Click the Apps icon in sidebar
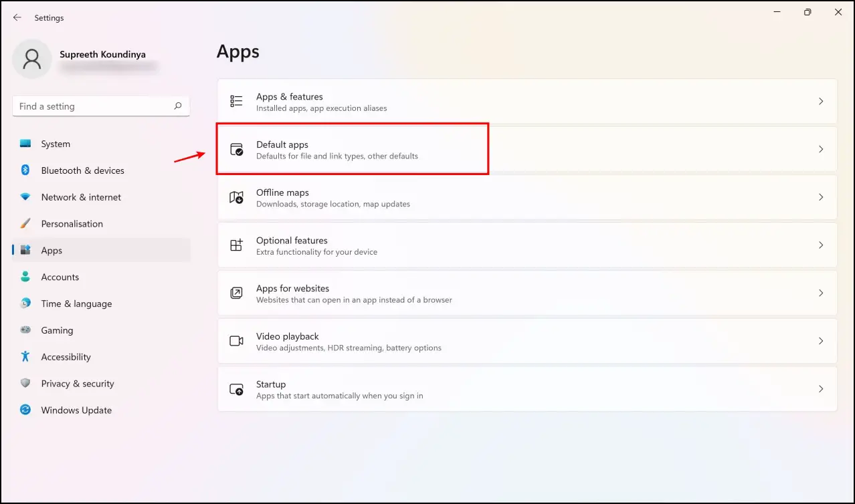The width and height of the screenshot is (855, 504). click(25, 251)
